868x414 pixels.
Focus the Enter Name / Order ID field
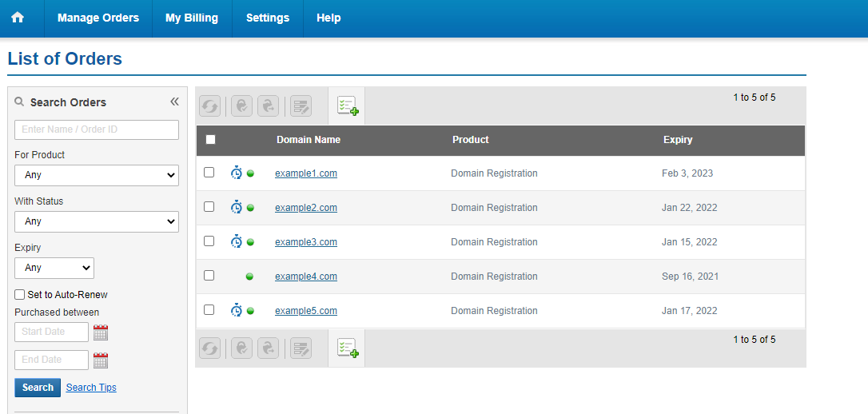coord(97,129)
